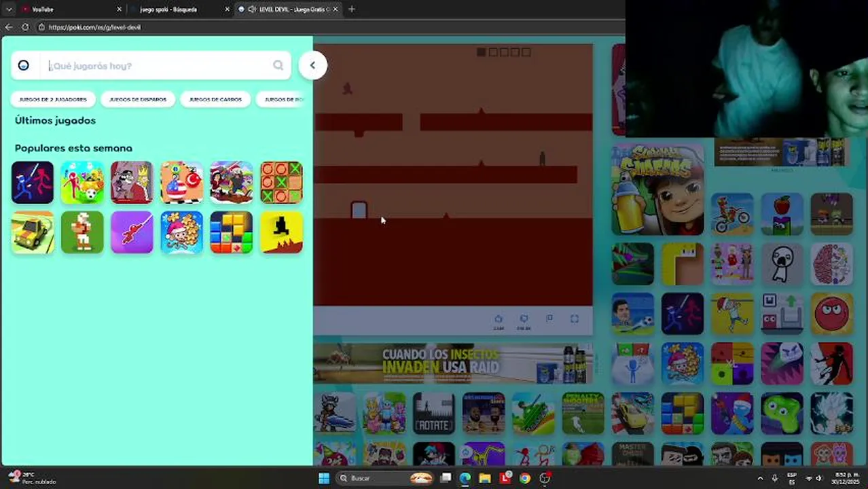Select 'Juegos de carros' category chip
Image resolution: width=868 pixels, height=489 pixels.
point(215,99)
